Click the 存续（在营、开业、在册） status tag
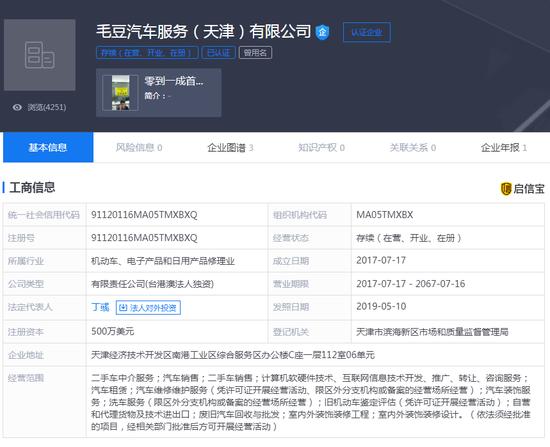 point(147,53)
